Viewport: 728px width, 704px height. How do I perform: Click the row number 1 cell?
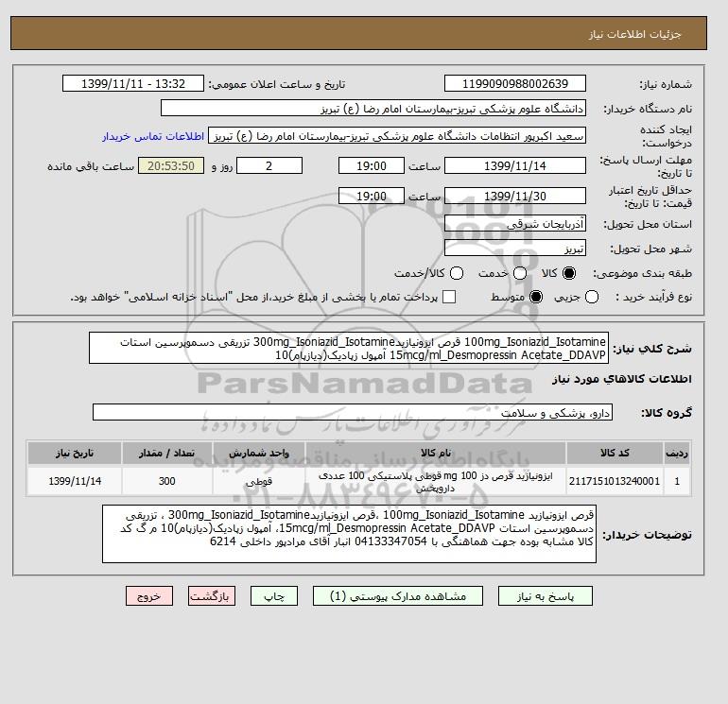pos(677,481)
